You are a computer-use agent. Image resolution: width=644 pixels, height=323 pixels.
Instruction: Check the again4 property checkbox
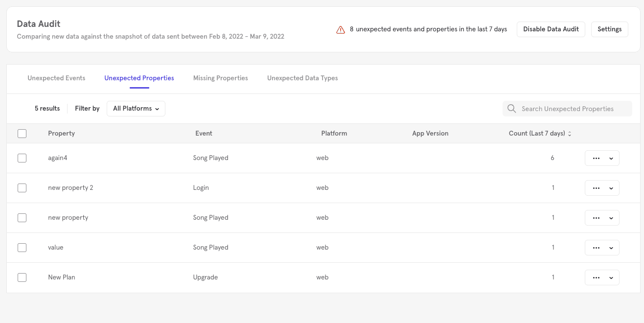tap(22, 158)
